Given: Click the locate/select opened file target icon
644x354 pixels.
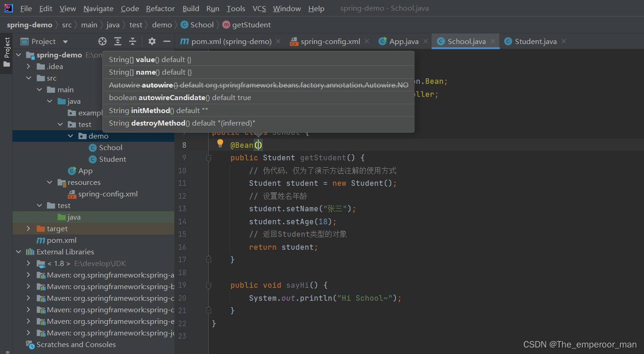Looking at the screenshot, I should (102, 41).
